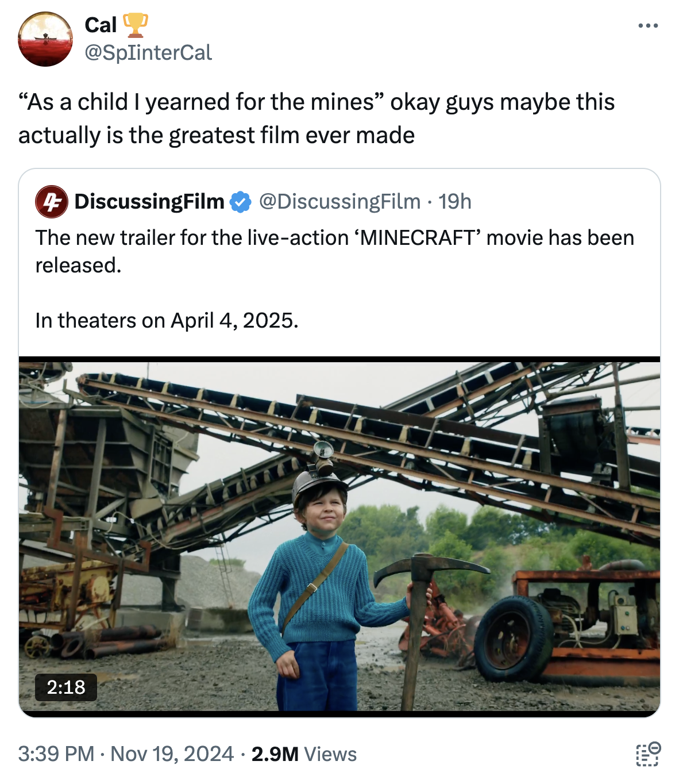
Task: Open Cal's round profile picture
Action: click(45, 39)
